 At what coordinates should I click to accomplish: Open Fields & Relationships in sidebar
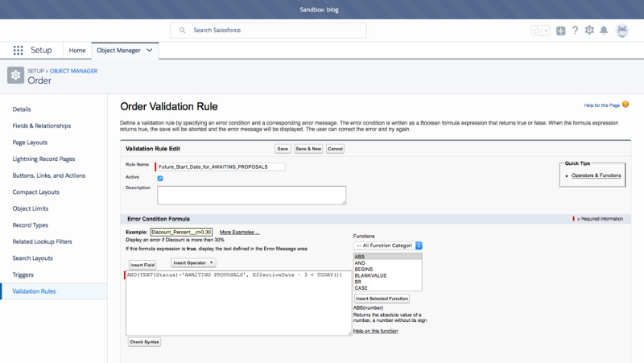click(42, 126)
